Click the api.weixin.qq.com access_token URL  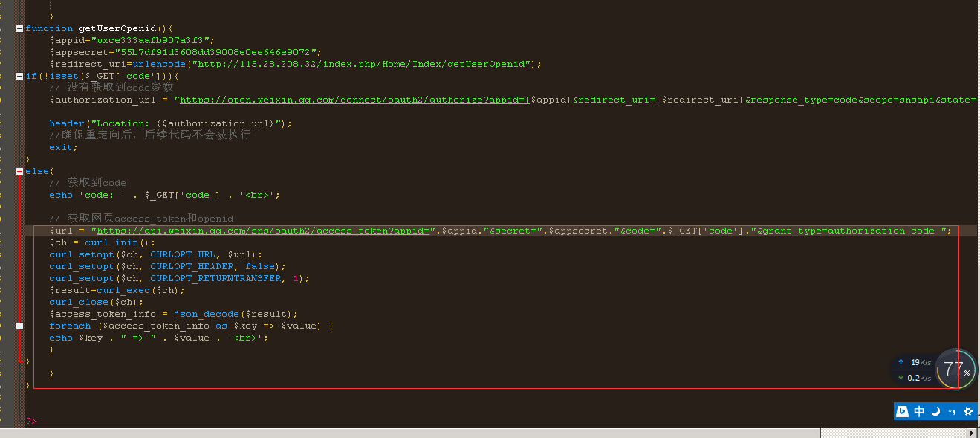[264, 231]
